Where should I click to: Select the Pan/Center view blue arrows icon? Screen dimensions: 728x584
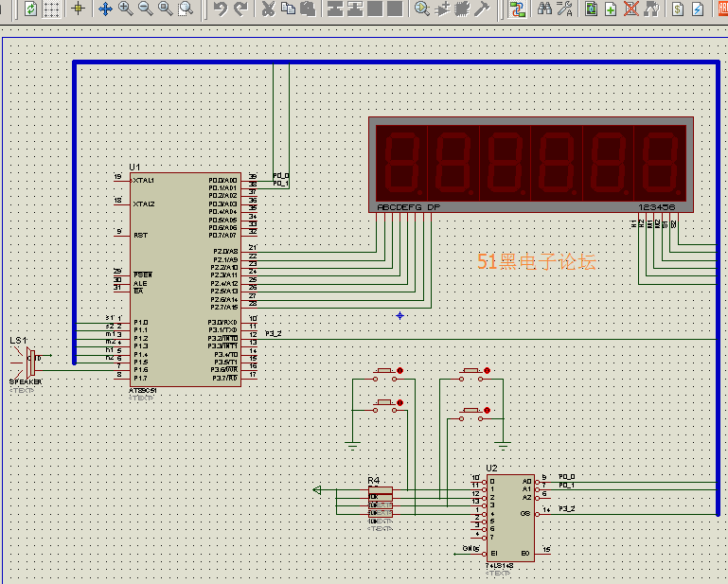pyautogui.click(x=105, y=9)
